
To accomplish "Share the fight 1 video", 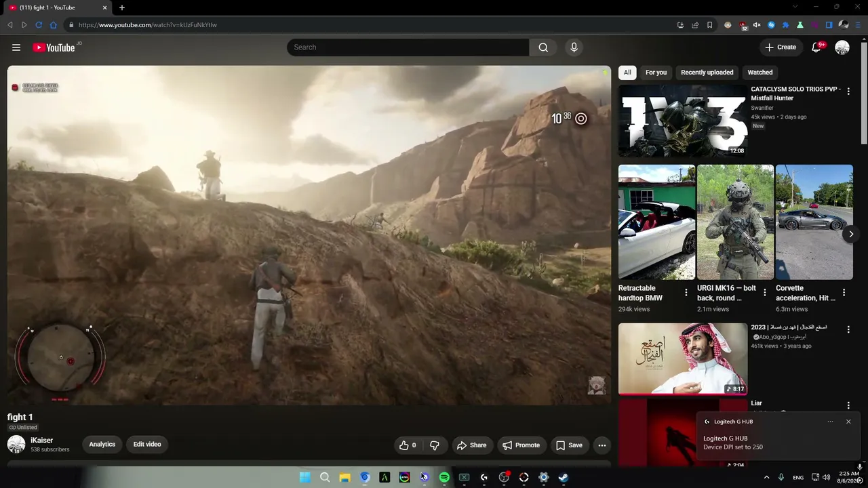I will point(472,445).
